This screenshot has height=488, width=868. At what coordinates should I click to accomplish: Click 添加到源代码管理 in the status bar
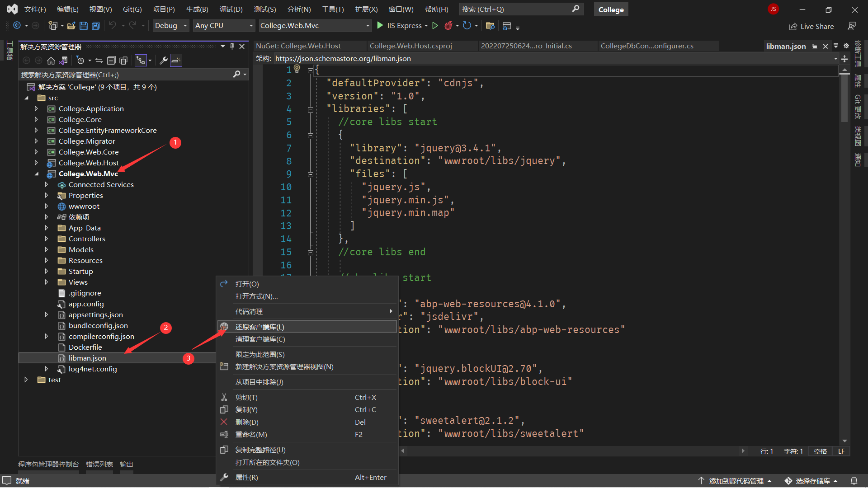coord(736,481)
